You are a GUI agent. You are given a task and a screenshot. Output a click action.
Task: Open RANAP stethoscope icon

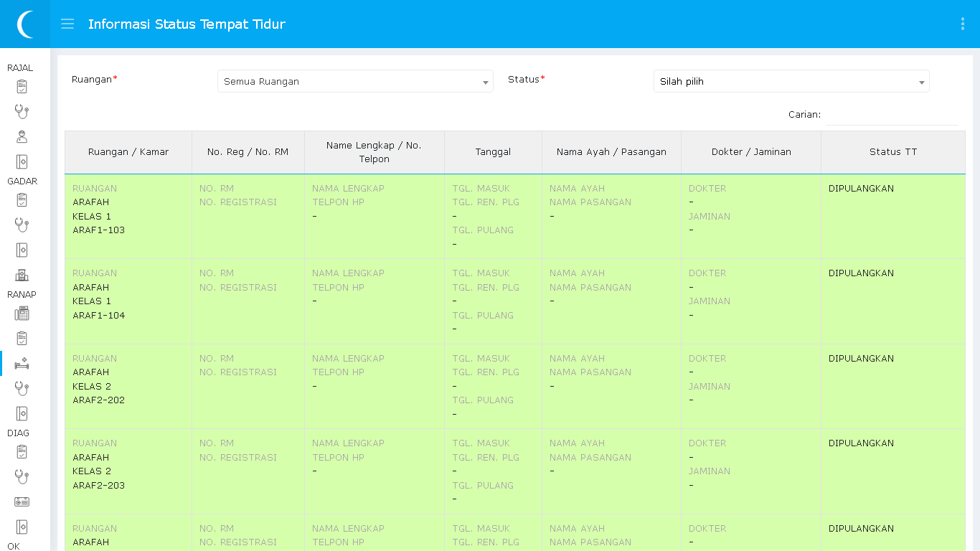coord(22,388)
